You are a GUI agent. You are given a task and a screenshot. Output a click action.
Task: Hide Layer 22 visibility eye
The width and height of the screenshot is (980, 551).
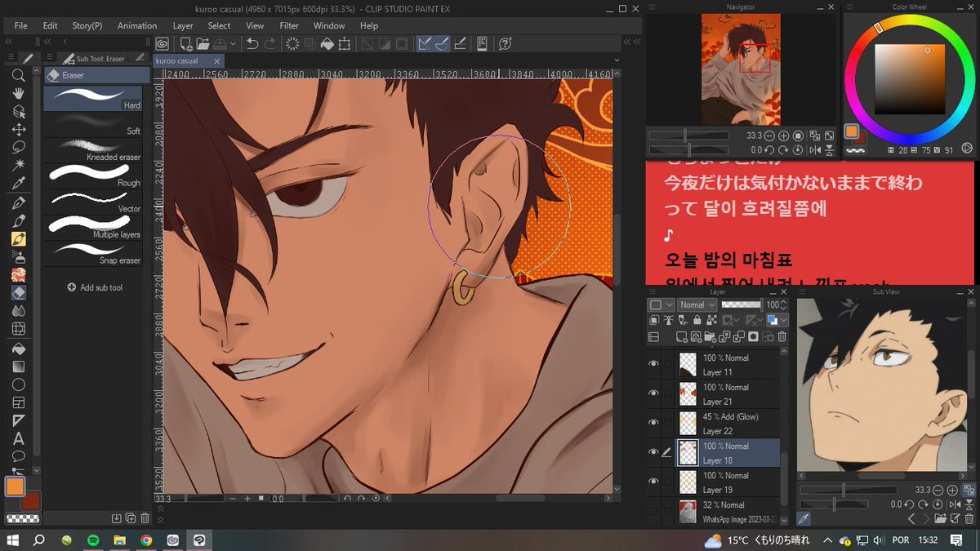click(653, 424)
